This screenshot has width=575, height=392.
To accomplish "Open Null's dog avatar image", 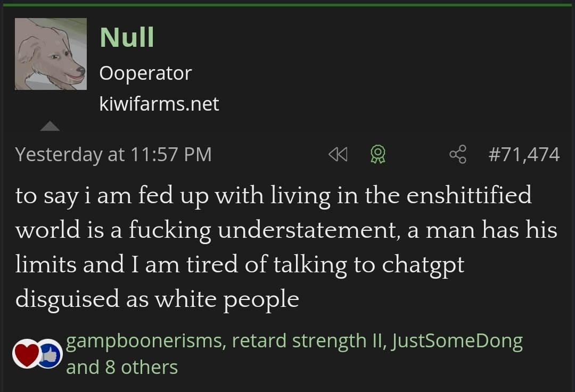I will click(x=51, y=54).
